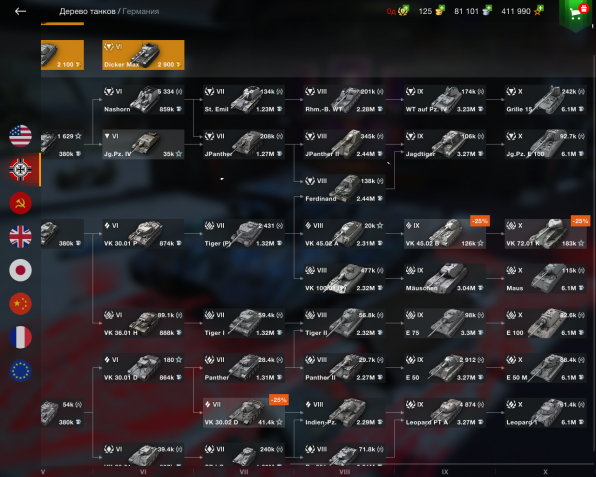Select the European Union flag icon
596x477 pixels.
click(21, 371)
